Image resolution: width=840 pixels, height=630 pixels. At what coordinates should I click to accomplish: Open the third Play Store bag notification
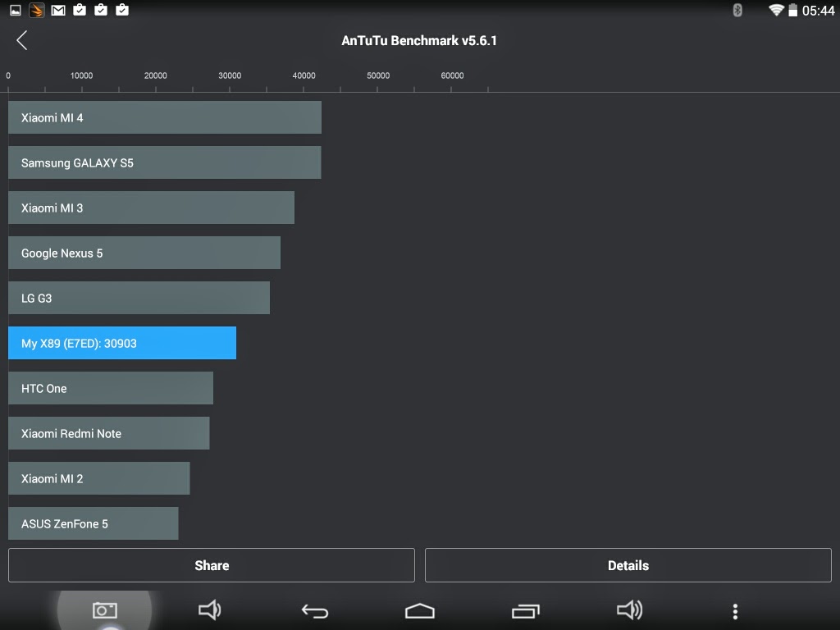pos(122,9)
